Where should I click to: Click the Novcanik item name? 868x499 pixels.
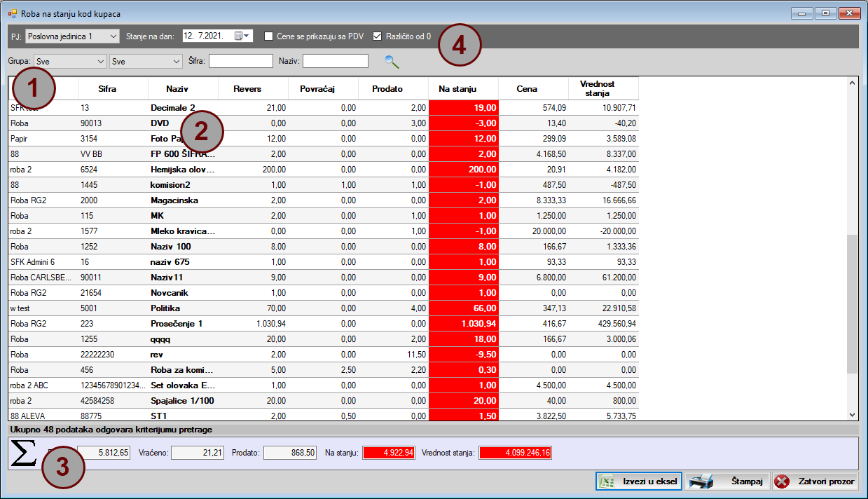(x=170, y=293)
